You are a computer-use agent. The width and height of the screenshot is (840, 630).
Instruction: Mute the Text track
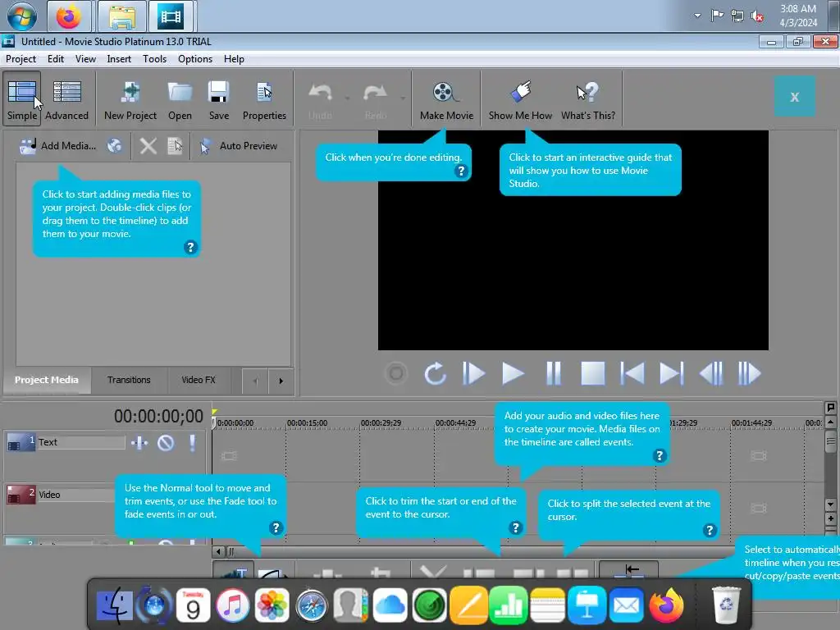point(166,442)
